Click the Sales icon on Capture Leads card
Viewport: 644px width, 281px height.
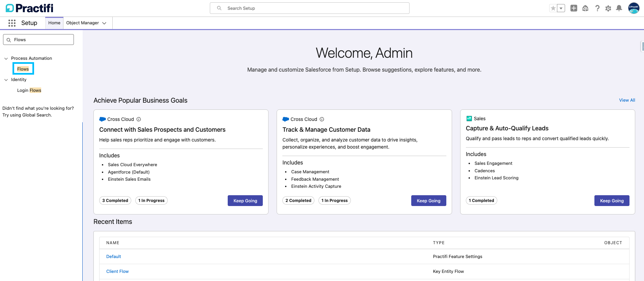[x=469, y=119]
